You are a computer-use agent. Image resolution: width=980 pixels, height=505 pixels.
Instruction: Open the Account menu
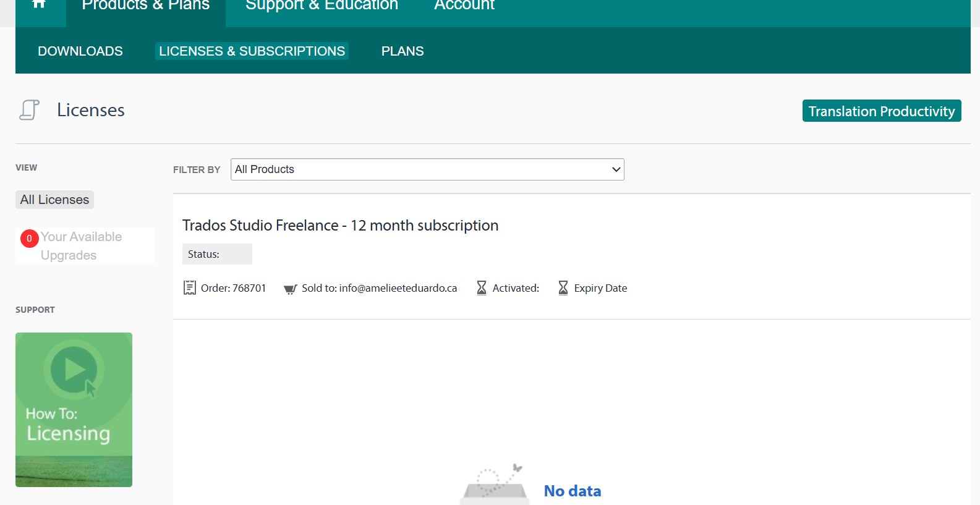tap(464, 6)
